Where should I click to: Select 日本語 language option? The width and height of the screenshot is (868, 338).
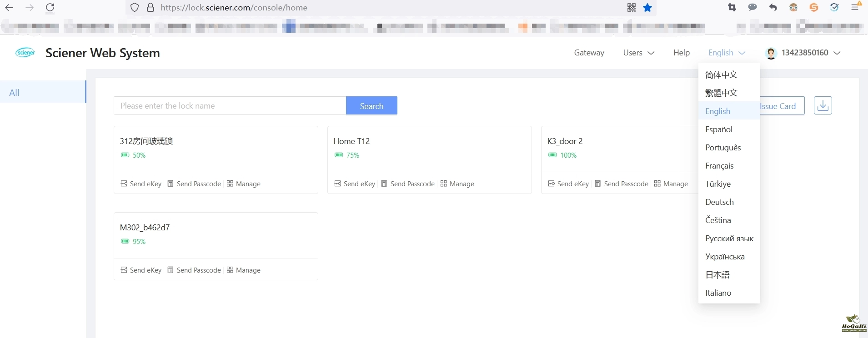(717, 275)
